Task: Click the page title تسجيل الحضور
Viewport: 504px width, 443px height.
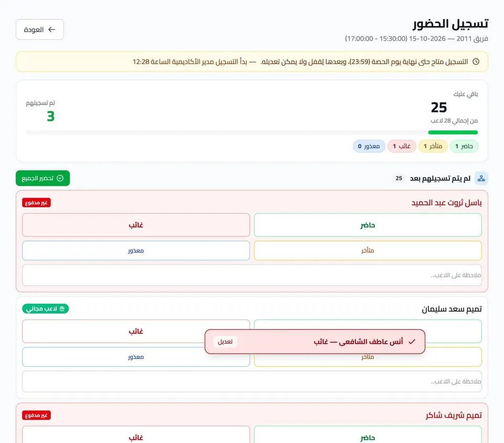Action: coord(450,24)
